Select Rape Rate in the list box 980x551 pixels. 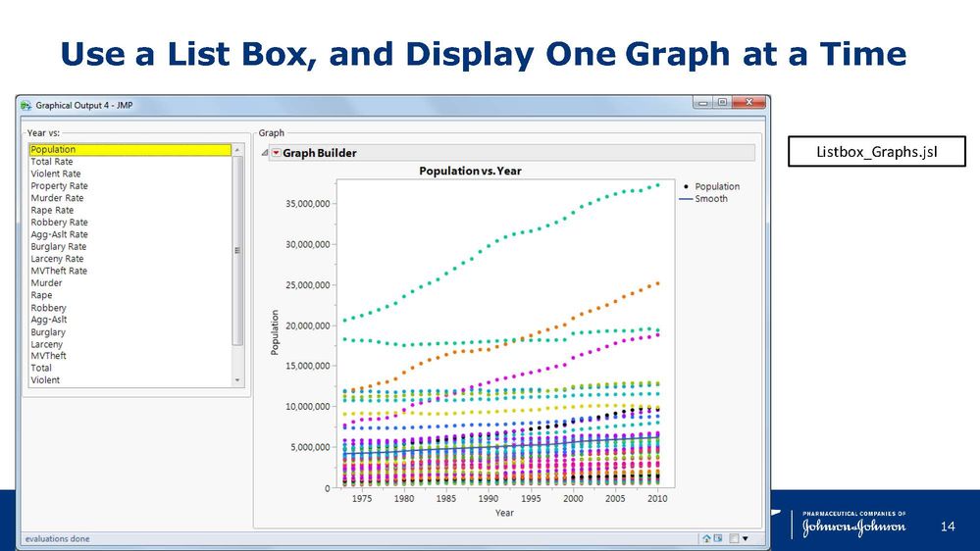click(x=130, y=210)
